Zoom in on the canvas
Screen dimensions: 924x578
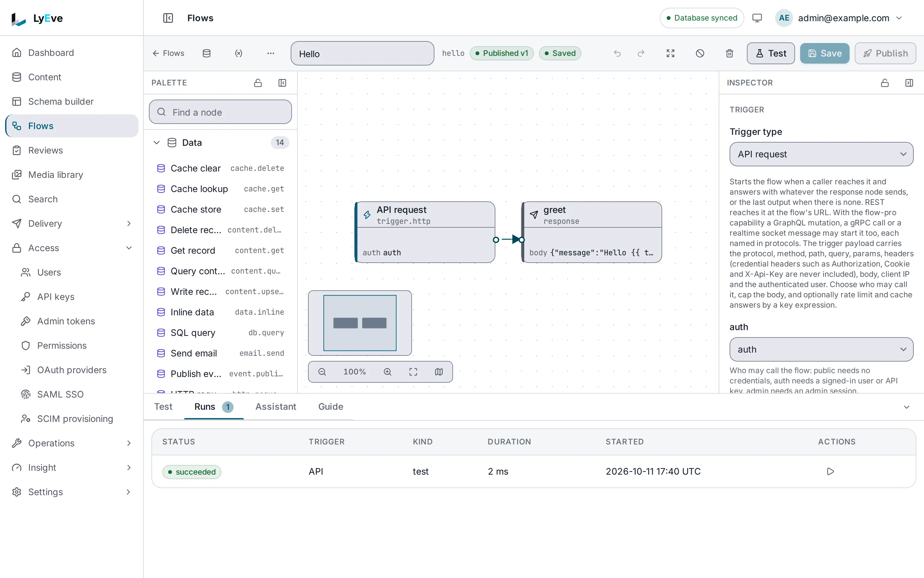tap(388, 372)
